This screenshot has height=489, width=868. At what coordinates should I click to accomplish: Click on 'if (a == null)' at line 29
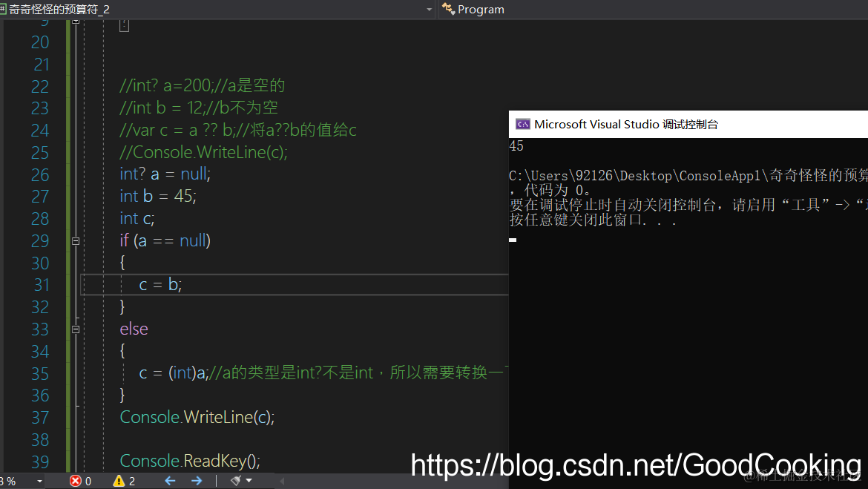click(165, 240)
